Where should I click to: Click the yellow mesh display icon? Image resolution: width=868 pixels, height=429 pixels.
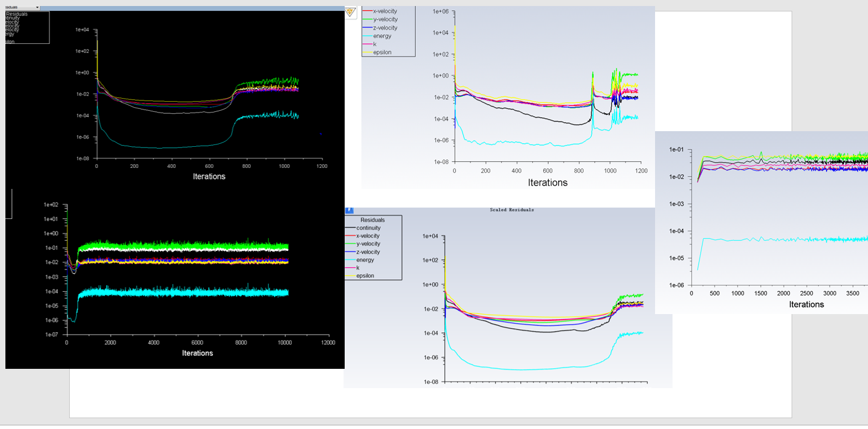tap(351, 11)
